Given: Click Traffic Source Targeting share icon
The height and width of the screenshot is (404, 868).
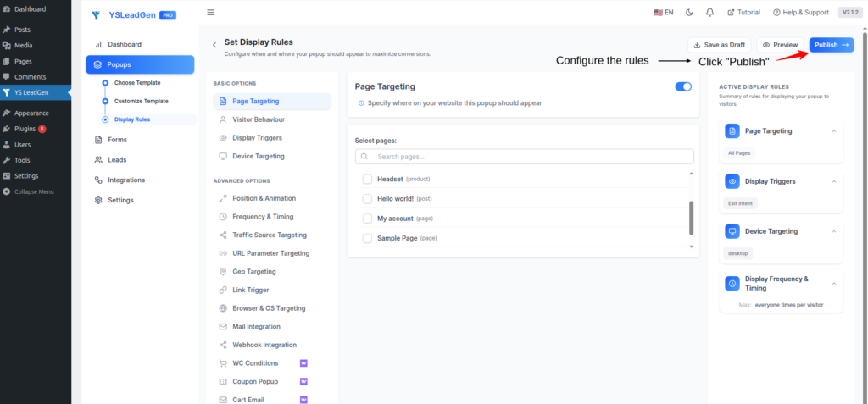Looking at the screenshot, I should pos(223,235).
